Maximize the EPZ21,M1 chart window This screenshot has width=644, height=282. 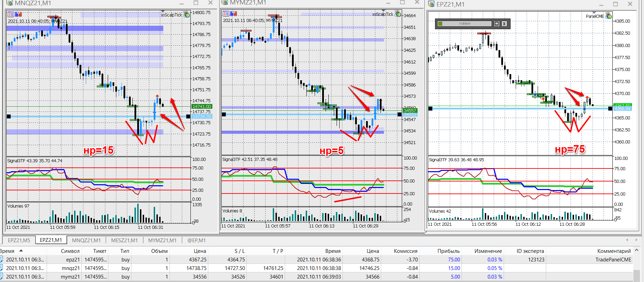(x=616, y=4)
